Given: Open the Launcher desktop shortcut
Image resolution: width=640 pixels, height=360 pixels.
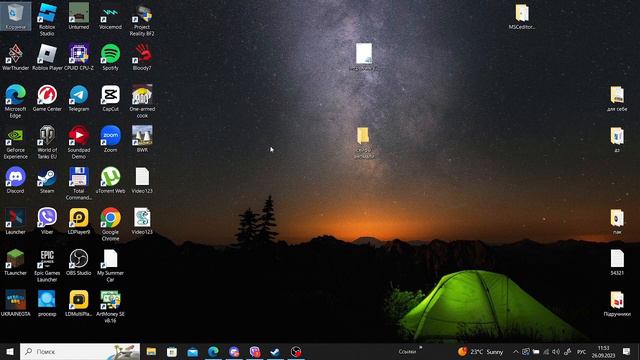Looking at the screenshot, I should [16, 221].
